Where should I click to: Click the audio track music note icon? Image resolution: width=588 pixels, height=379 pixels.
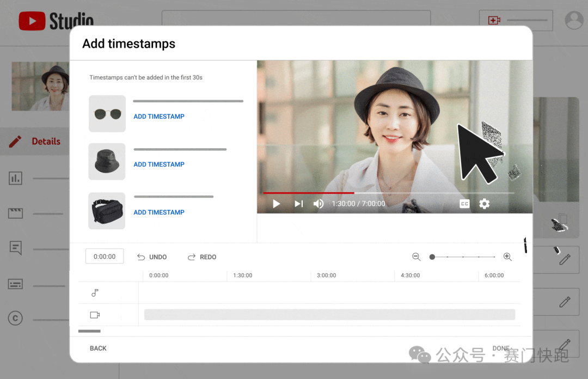click(95, 293)
